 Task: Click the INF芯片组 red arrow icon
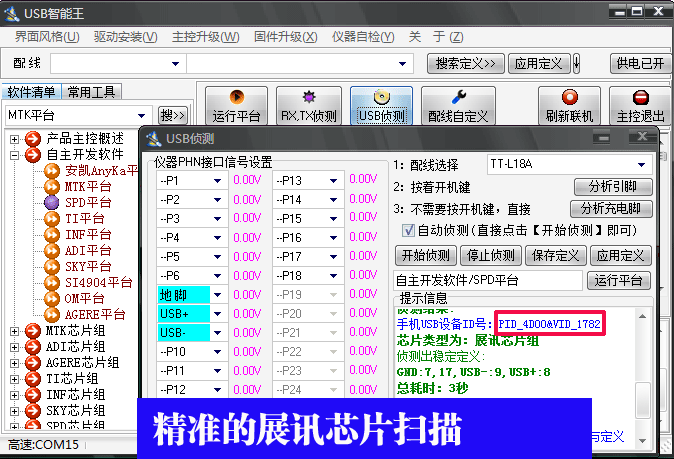[x=33, y=395]
